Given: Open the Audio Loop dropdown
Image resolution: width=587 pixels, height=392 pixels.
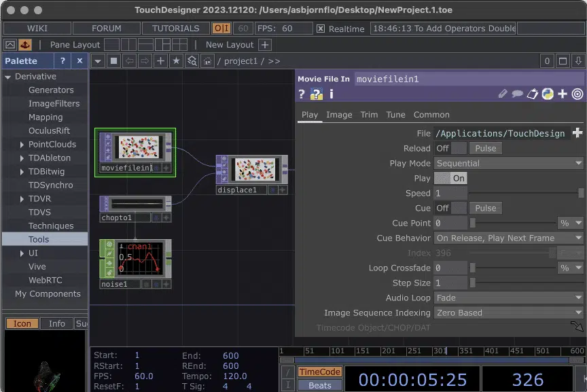Looking at the screenshot, I should [509, 298].
